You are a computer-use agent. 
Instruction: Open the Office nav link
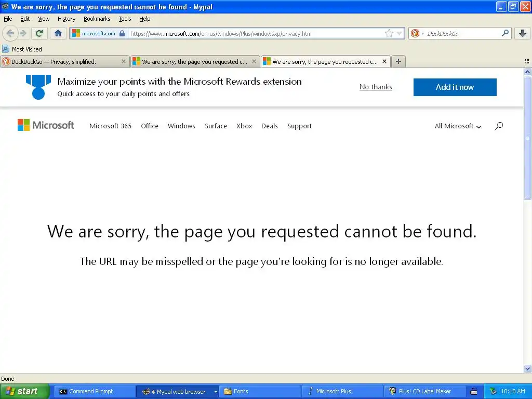pyautogui.click(x=150, y=126)
